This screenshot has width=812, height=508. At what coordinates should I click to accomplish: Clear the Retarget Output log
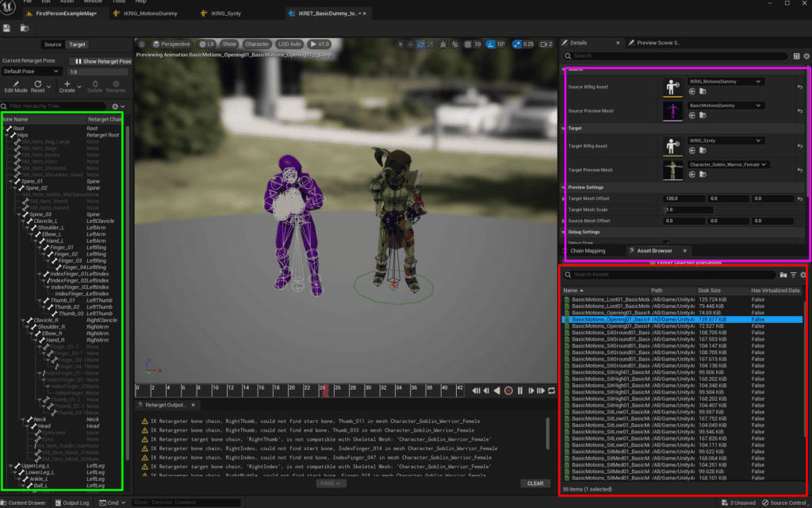point(535,483)
